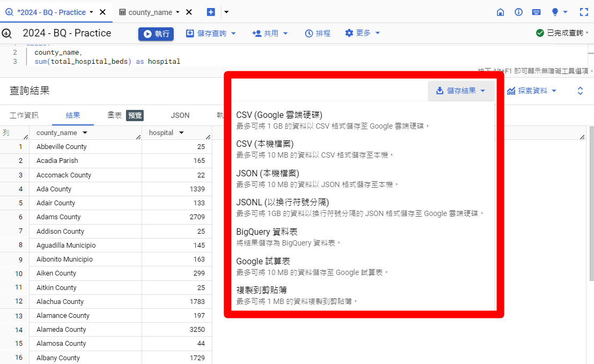The width and height of the screenshot is (594, 364).
Task: Close the county_name tab
Action: (189, 12)
